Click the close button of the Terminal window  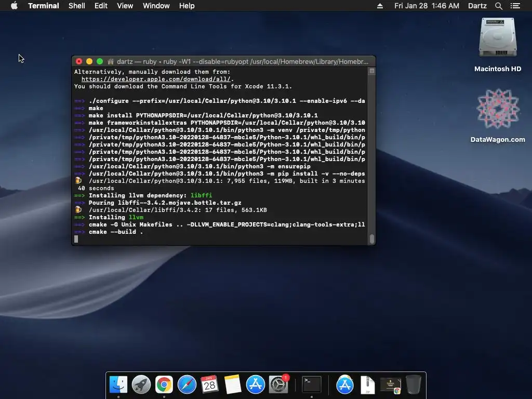79,61
